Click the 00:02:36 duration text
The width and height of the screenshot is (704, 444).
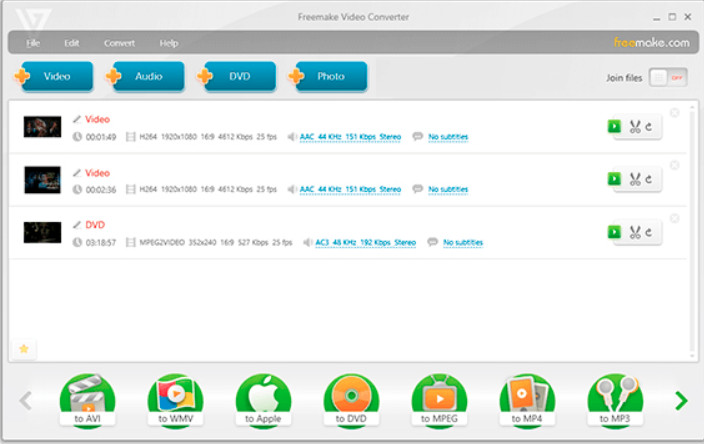(101, 189)
